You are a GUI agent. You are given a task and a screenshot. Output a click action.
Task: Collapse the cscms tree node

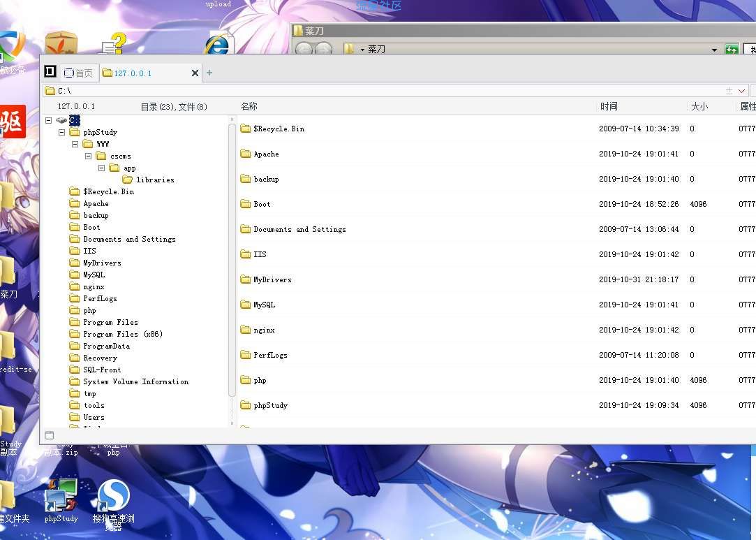pos(88,156)
